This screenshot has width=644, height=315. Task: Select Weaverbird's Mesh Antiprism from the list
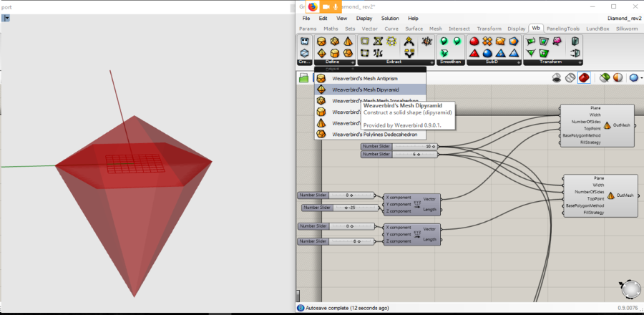(x=370, y=79)
